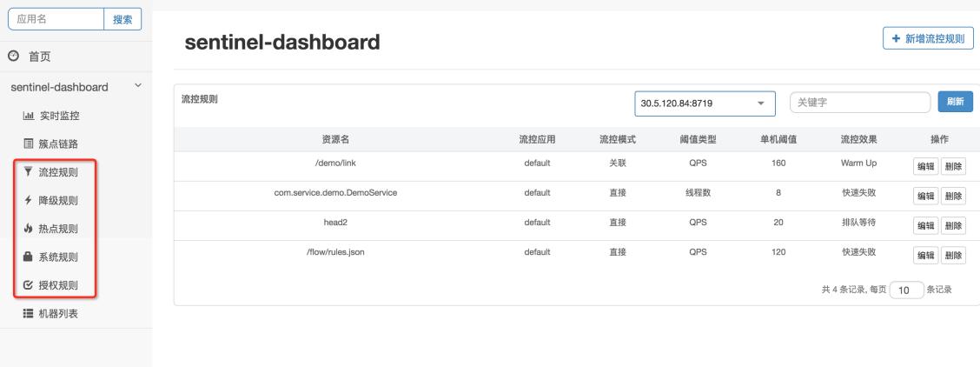980x367 pixels.
Task: Click the threshold value 160
Action: point(778,163)
